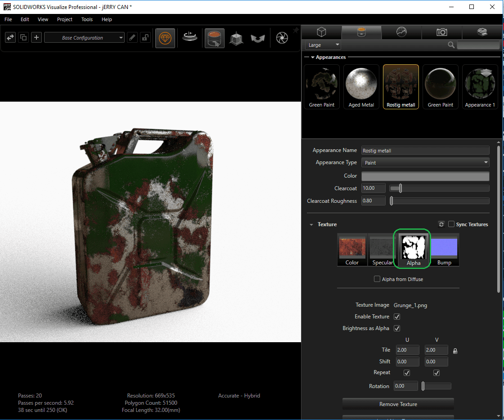Viewport: 504px width, 420px height.
Task: Open the Large thumbnail size dropdown
Action: coord(323,45)
